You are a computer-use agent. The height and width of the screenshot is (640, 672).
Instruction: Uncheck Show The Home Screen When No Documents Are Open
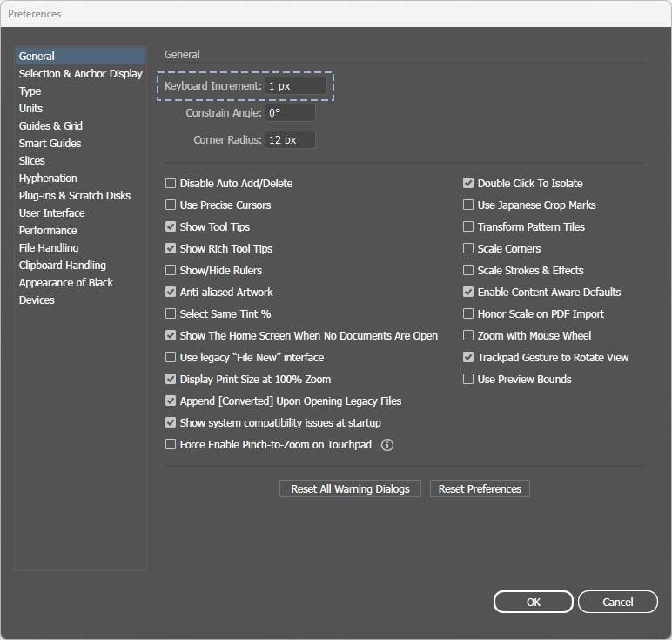171,335
